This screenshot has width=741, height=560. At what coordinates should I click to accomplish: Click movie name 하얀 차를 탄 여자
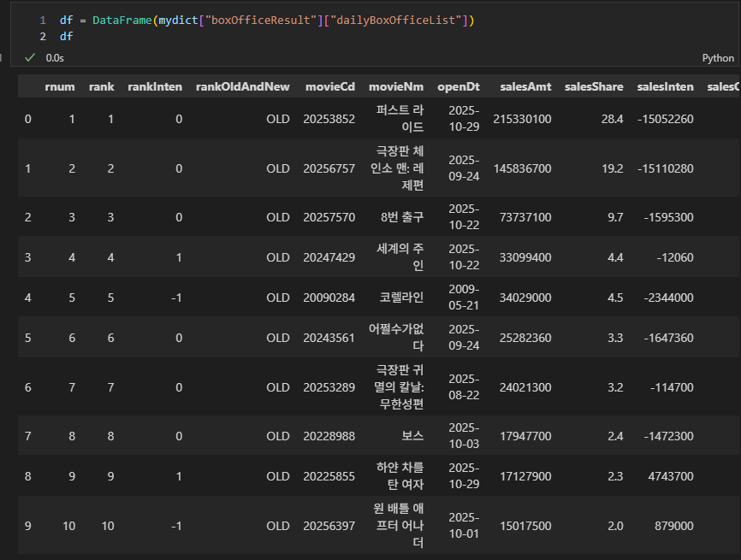[400, 475]
